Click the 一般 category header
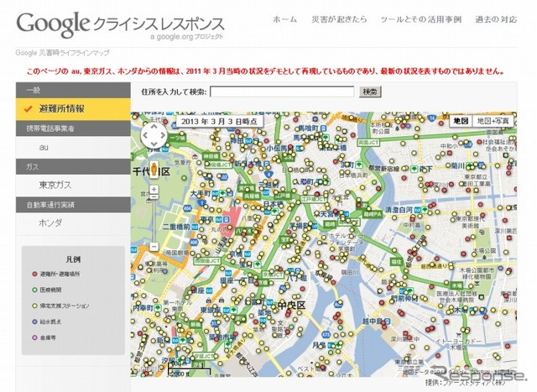Image resolution: width=537 pixels, height=392 pixels. click(x=73, y=90)
